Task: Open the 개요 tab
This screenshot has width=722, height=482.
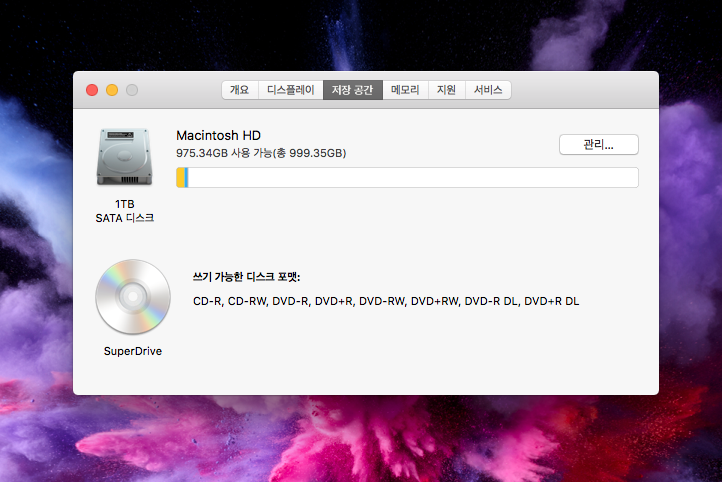Action: pyautogui.click(x=239, y=90)
